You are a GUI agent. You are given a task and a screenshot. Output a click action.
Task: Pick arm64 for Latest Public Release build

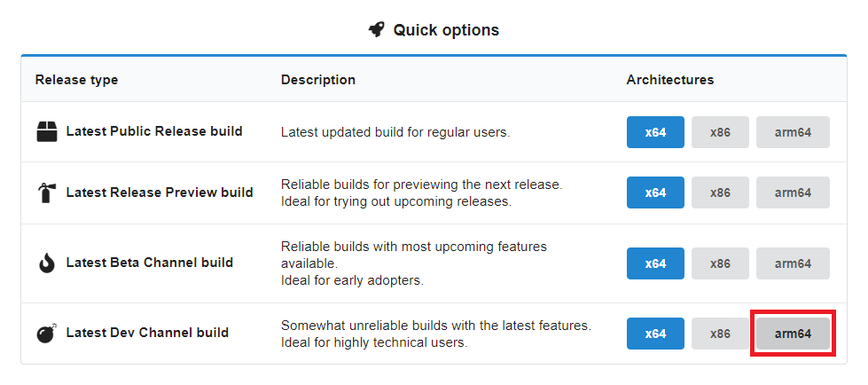[793, 132]
